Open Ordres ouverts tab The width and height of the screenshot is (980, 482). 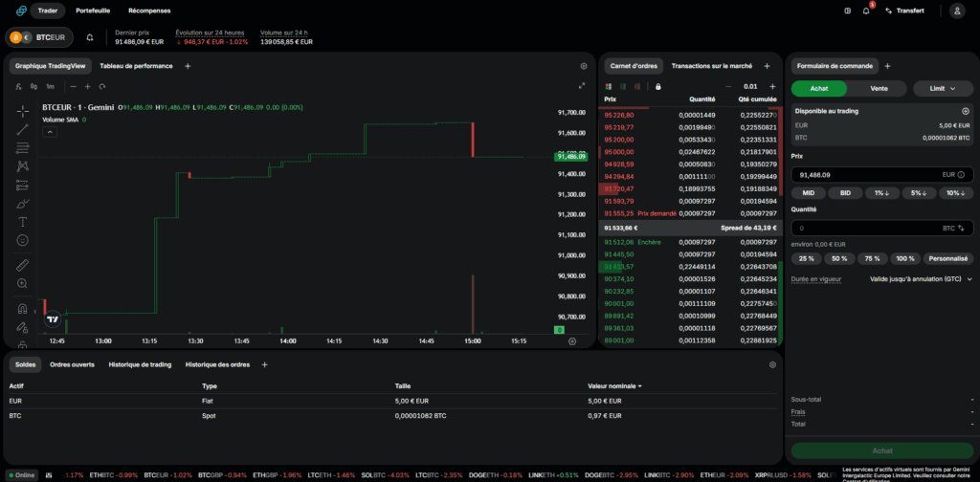pyautogui.click(x=73, y=364)
